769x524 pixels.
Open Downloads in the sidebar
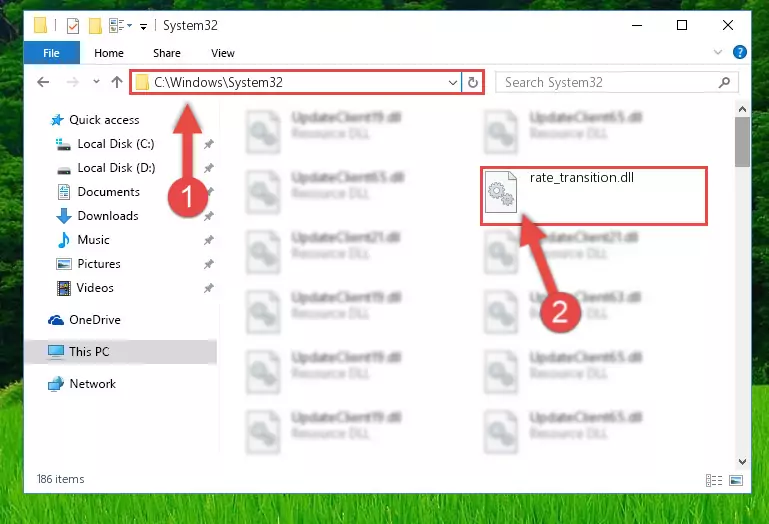point(108,216)
